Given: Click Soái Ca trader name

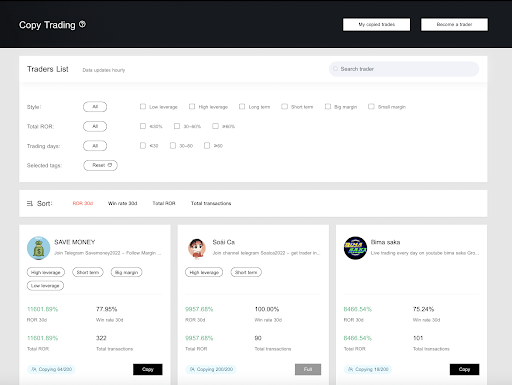Looking at the screenshot, I should point(224,242).
